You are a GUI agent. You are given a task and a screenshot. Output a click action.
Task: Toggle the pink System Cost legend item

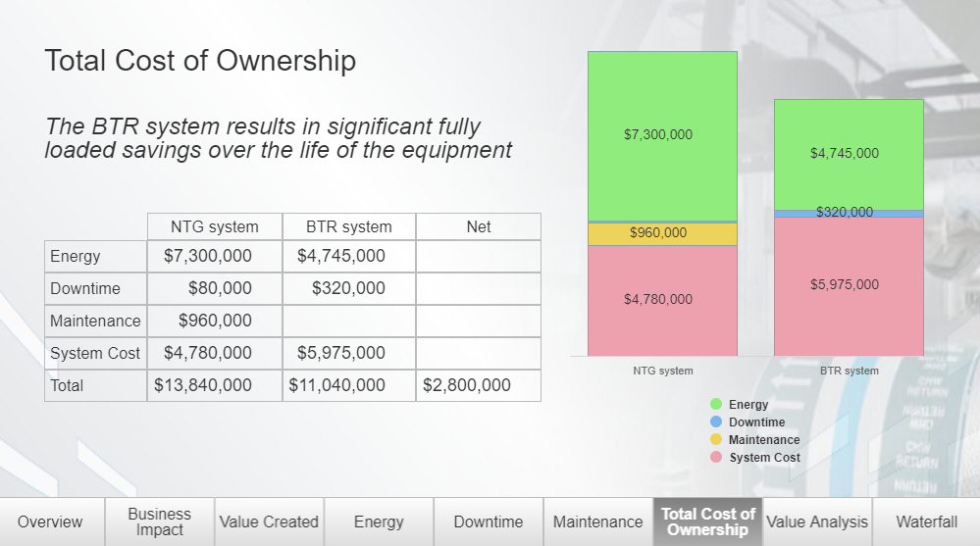click(x=755, y=458)
